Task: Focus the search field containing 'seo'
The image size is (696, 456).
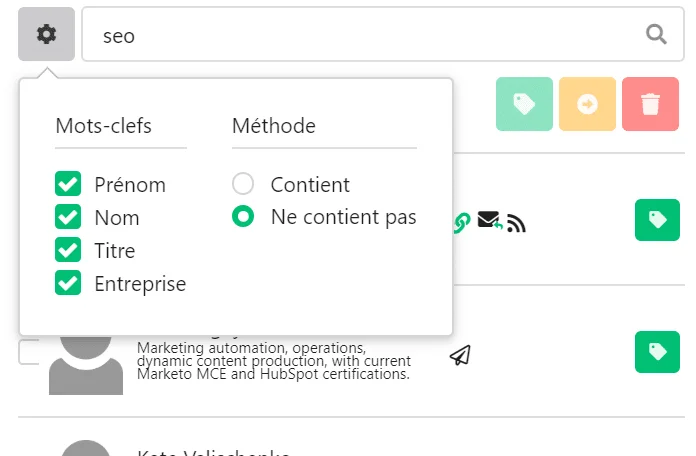Action: pyautogui.click(x=383, y=34)
